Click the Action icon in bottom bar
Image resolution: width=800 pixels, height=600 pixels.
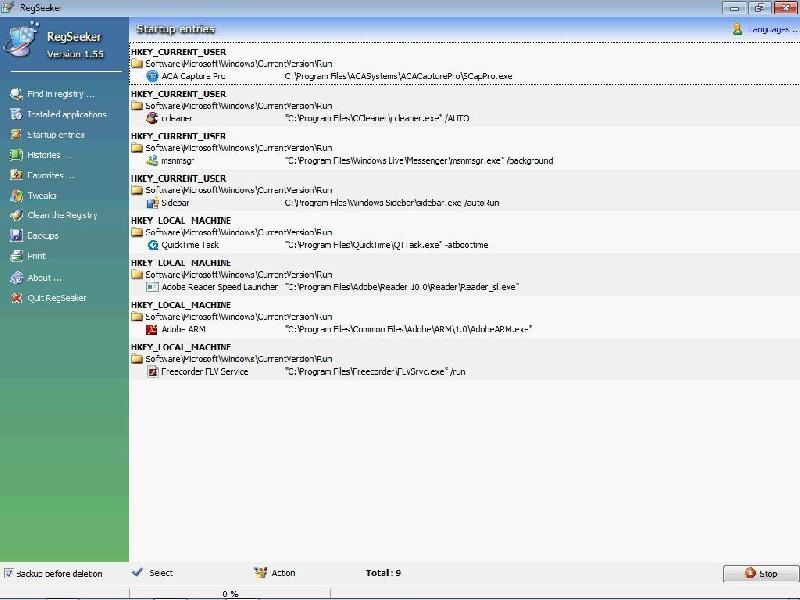tap(260, 572)
